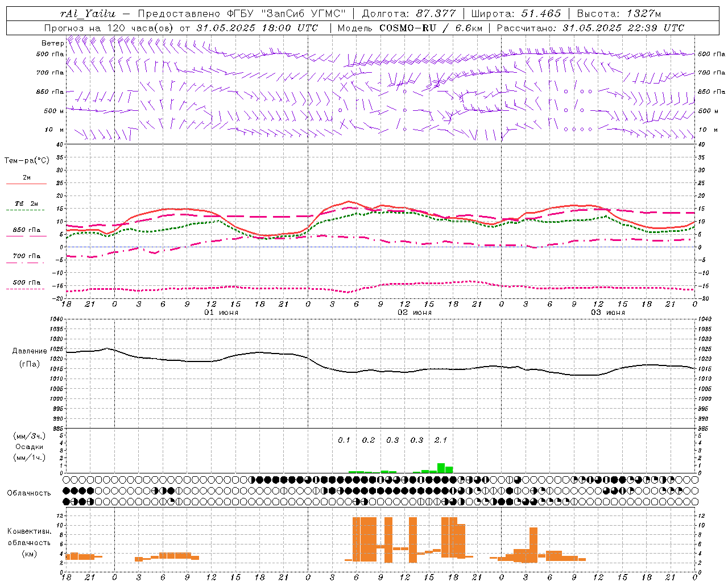
Task: Click the Облачность cloud cover label
Action: [29, 493]
